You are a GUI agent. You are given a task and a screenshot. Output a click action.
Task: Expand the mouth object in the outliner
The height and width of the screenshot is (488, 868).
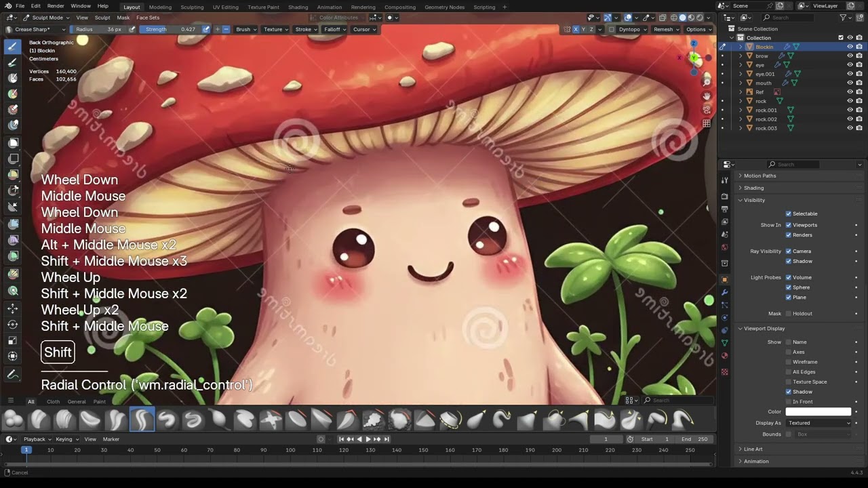741,83
